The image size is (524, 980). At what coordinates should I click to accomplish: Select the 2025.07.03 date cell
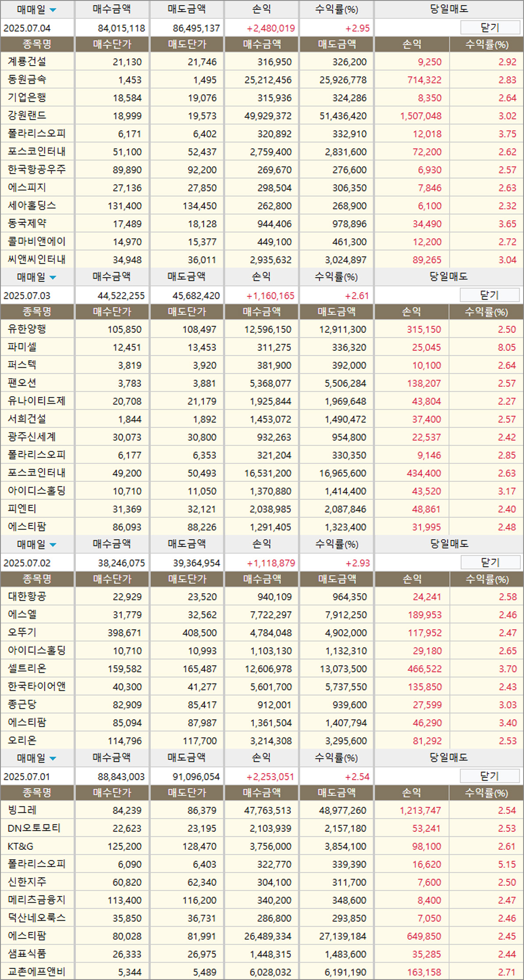(x=27, y=296)
